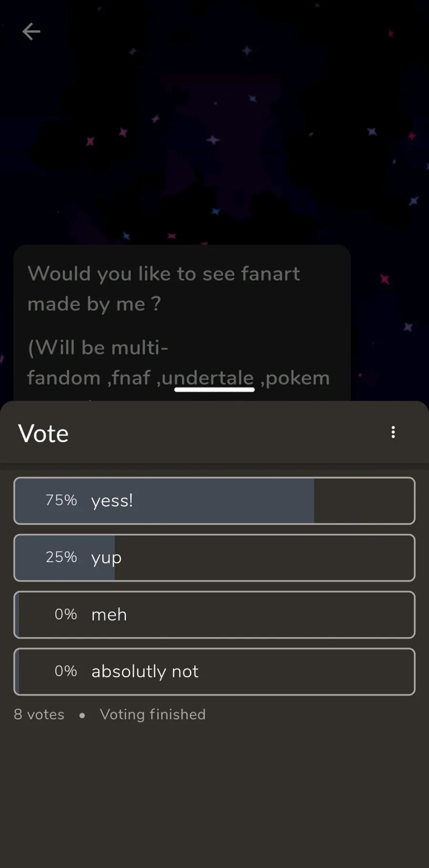
Task: Tap the "Would you like to see fanart" question
Action: 164,274
